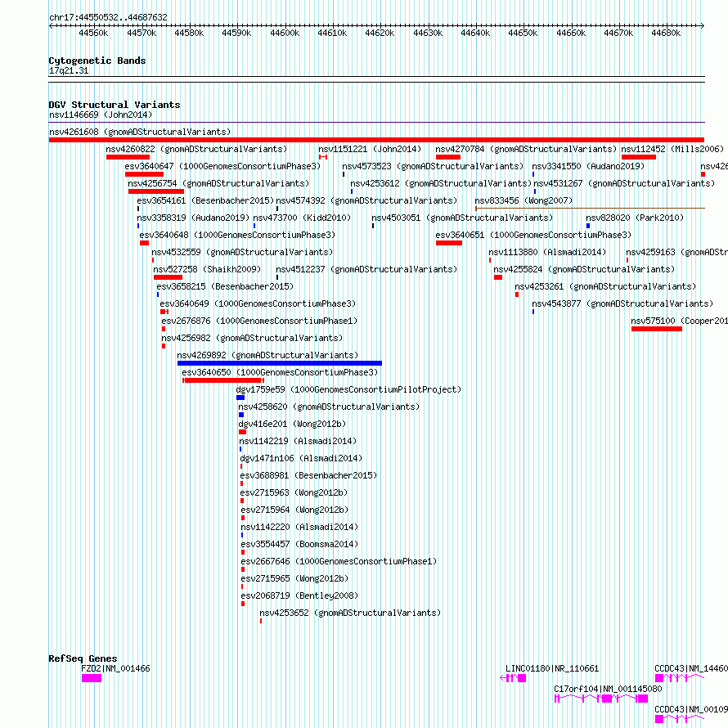Click the nsv1146669 (John2014) variant label
This screenshot has height=728, width=728.
(x=101, y=115)
